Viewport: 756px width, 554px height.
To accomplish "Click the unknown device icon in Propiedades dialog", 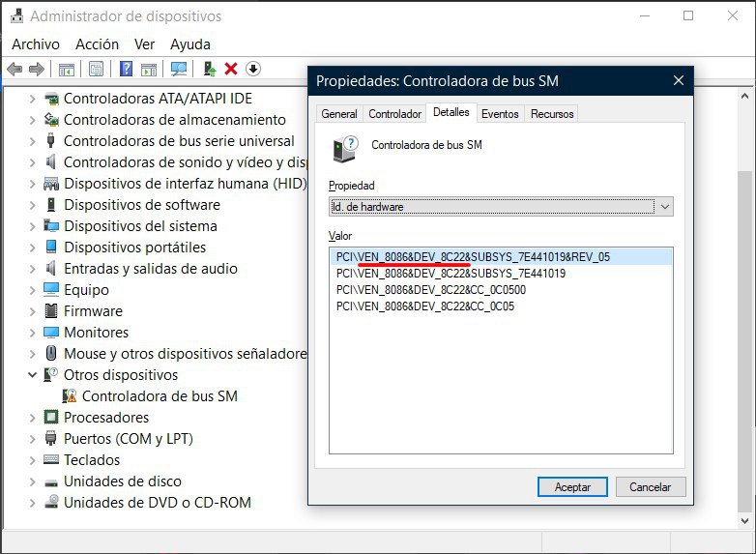I will click(345, 149).
